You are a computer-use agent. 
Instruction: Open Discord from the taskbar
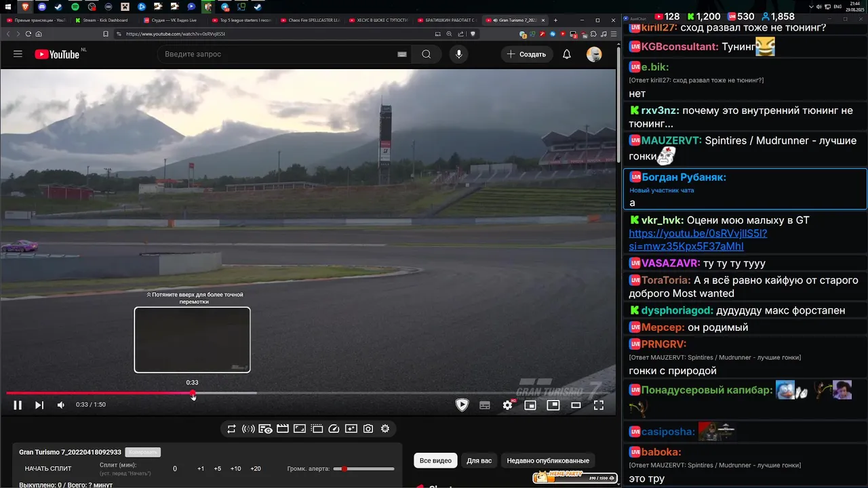(42, 7)
